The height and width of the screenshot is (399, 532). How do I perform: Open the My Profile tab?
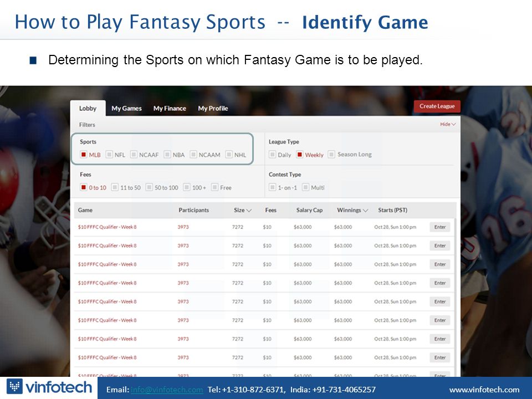(x=213, y=108)
